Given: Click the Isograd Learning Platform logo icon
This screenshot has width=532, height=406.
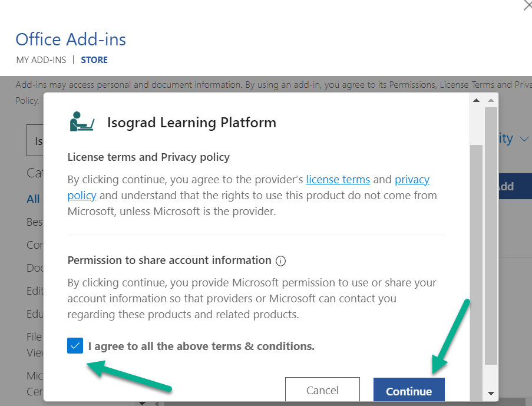Looking at the screenshot, I should coord(82,121).
